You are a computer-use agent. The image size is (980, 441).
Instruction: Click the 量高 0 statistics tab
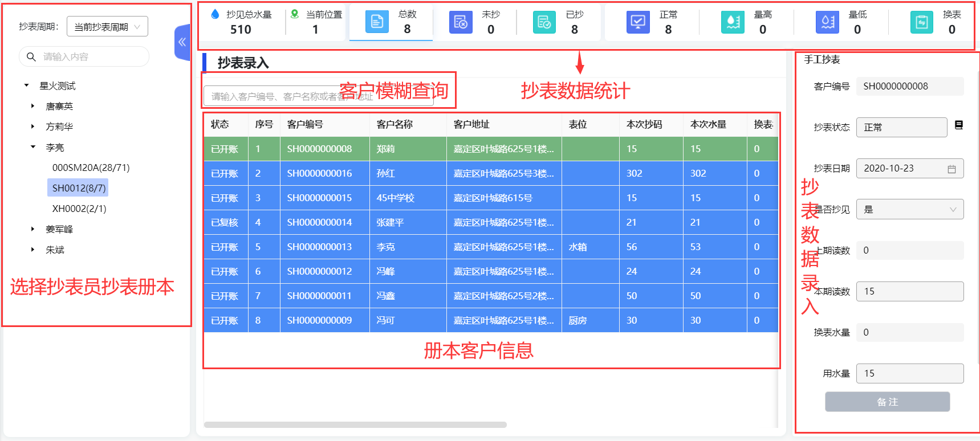(x=746, y=22)
